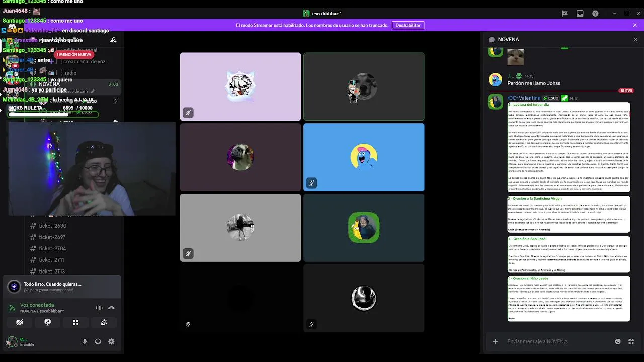Screen dimensions: 644x362
Task: Click the 1 MENCIÓN NUEVA pill
Action: [74, 55]
